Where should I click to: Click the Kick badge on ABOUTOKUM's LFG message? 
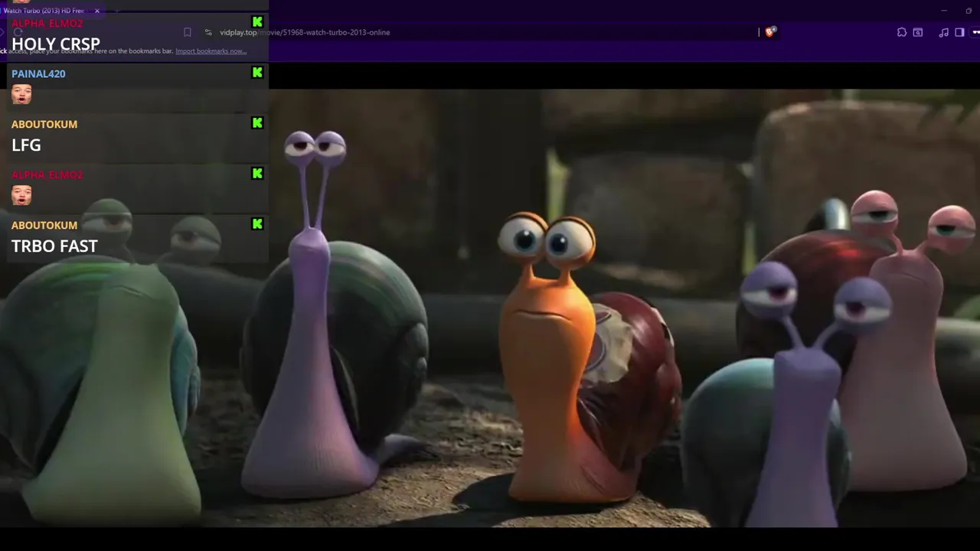point(257,123)
